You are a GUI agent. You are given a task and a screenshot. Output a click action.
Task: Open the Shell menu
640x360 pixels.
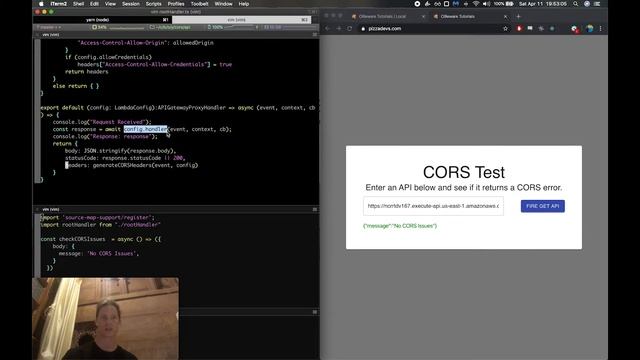point(78,4)
